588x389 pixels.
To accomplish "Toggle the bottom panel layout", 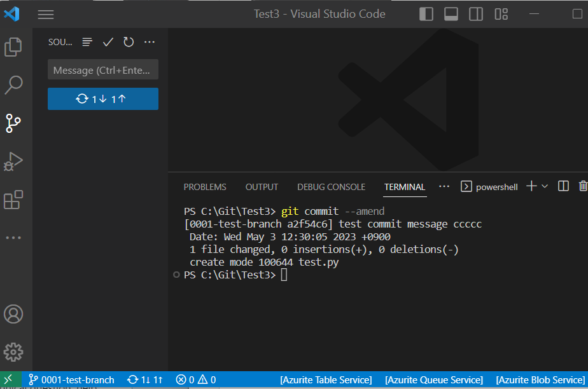I will 451,14.
